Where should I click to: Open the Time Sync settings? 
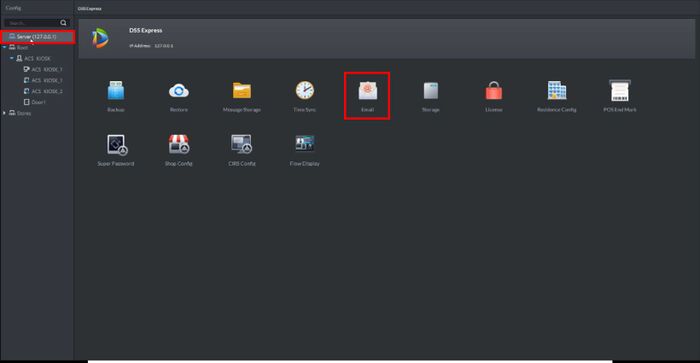coord(304,96)
